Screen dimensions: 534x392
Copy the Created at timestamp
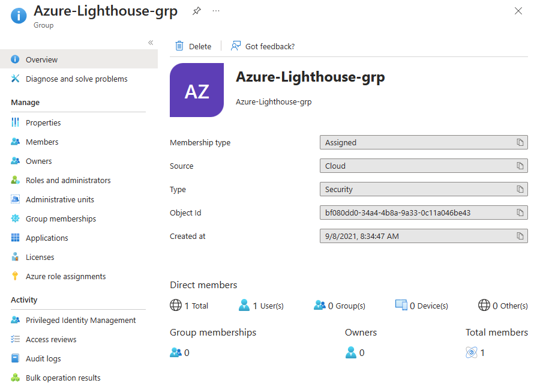pos(520,236)
